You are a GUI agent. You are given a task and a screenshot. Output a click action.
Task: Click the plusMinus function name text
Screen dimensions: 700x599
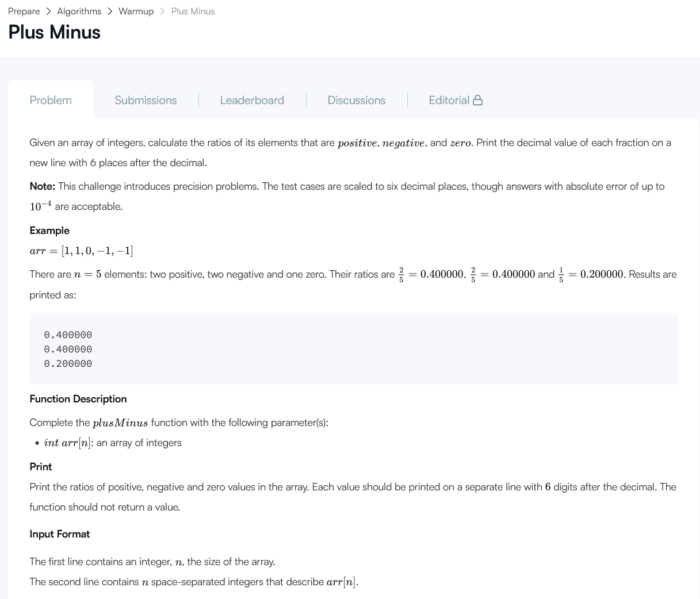tap(120, 423)
